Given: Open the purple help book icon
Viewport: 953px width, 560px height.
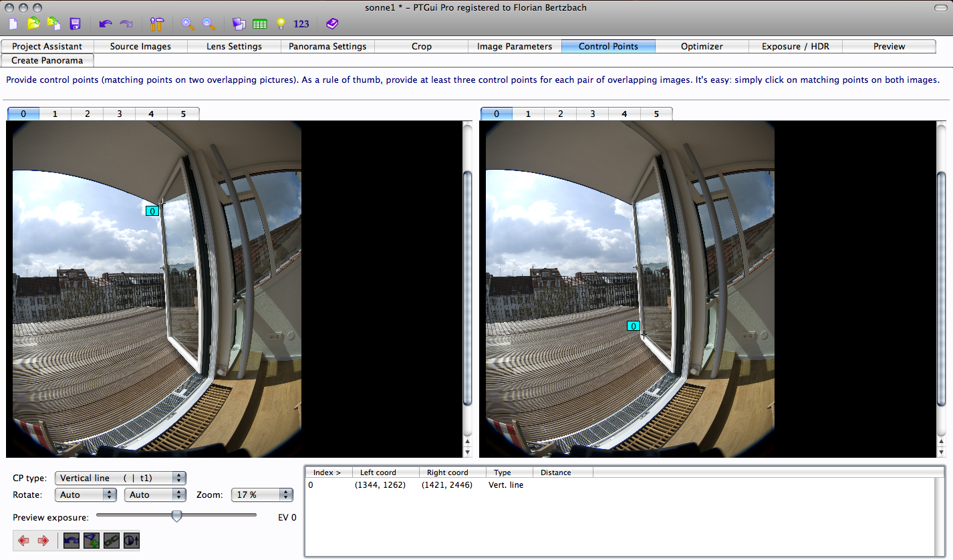Looking at the screenshot, I should pos(332,24).
